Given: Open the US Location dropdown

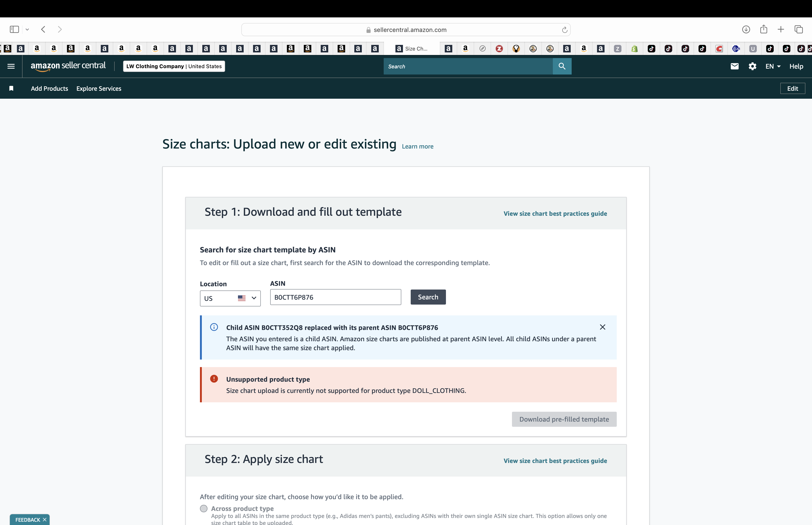Looking at the screenshot, I should click(x=230, y=298).
